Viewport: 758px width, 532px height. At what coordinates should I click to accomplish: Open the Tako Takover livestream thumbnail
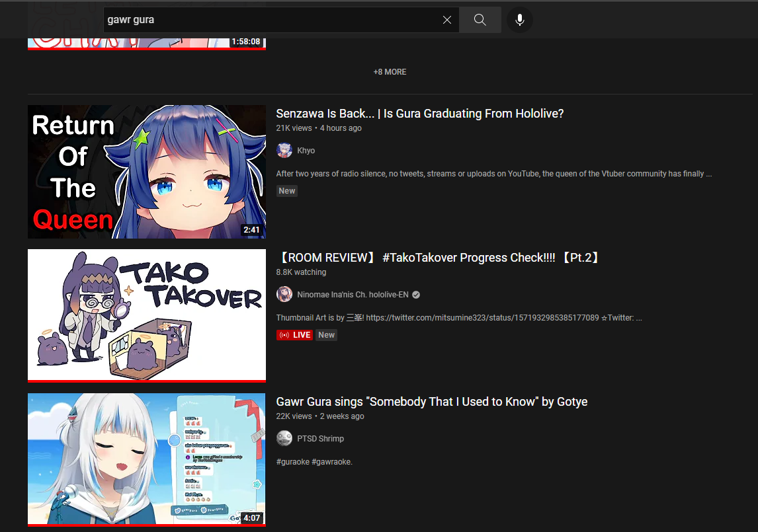[147, 315]
